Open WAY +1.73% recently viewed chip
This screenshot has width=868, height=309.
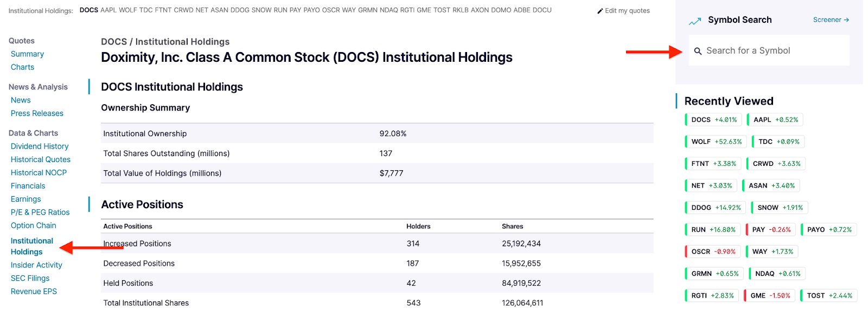coord(772,252)
